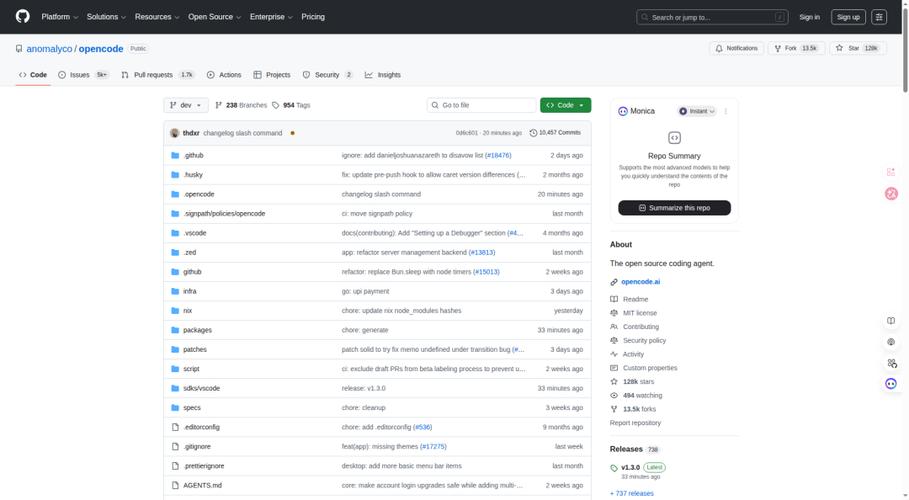The image size is (909, 500).
Task: Click the Go to file search box
Action: (482, 105)
